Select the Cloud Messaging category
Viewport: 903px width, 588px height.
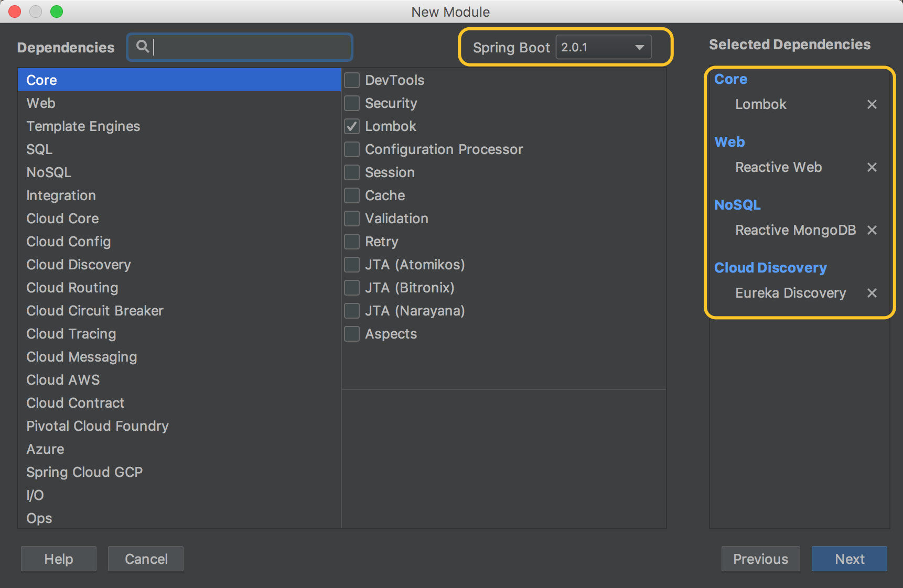pos(179,357)
